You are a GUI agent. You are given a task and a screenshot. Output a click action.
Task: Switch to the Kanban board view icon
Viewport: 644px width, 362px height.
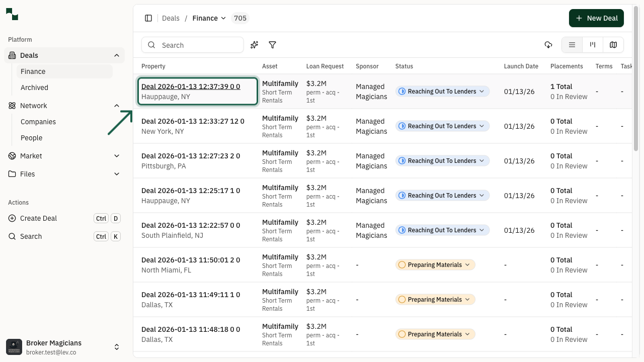coord(592,45)
